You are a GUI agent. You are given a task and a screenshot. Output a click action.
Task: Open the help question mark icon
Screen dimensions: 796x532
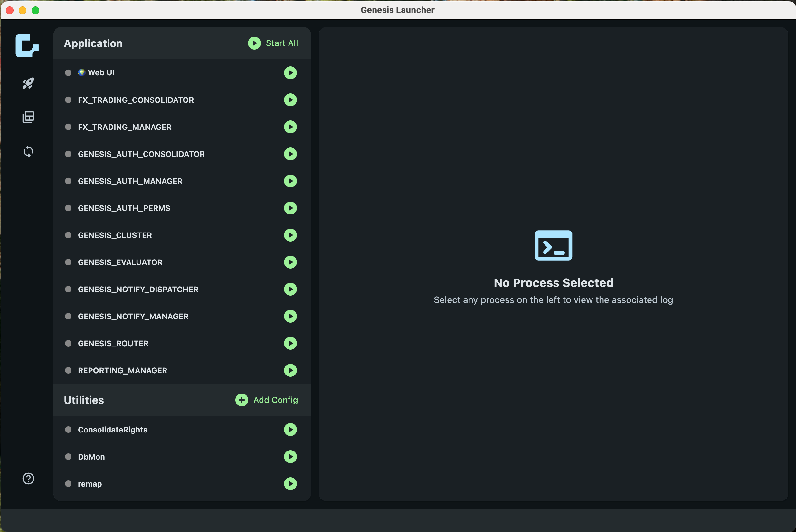28,479
